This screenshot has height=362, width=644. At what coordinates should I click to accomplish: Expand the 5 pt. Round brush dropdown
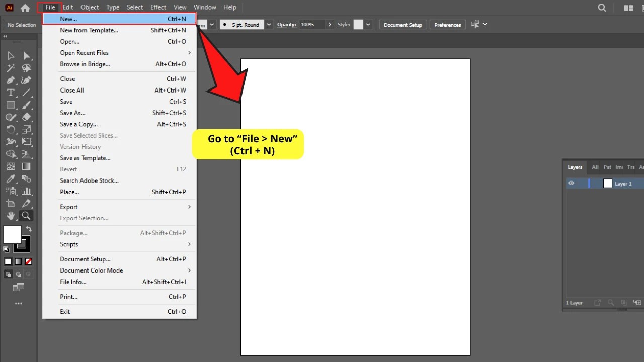[268, 24]
